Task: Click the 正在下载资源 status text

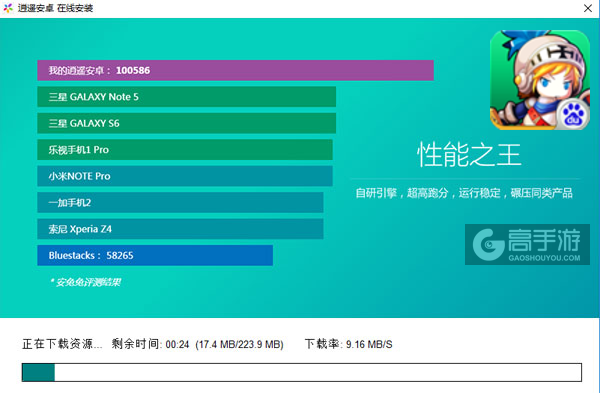Action: (62, 344)
